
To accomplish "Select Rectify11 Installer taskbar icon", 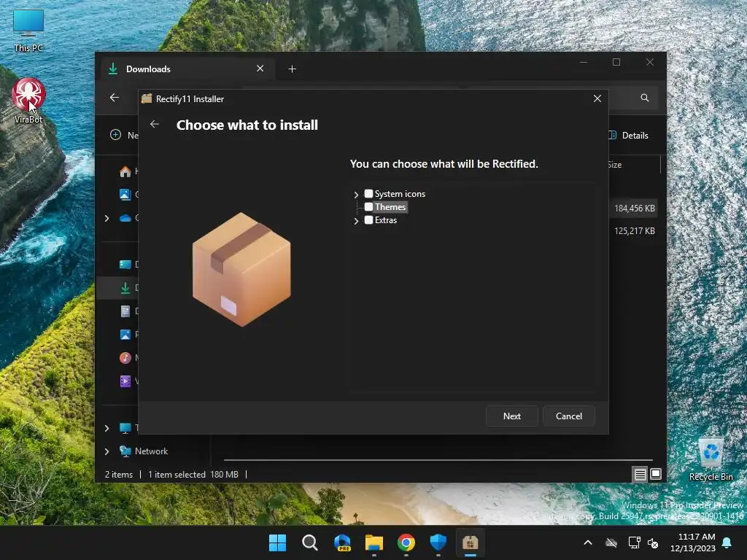I will click(471, 542).
